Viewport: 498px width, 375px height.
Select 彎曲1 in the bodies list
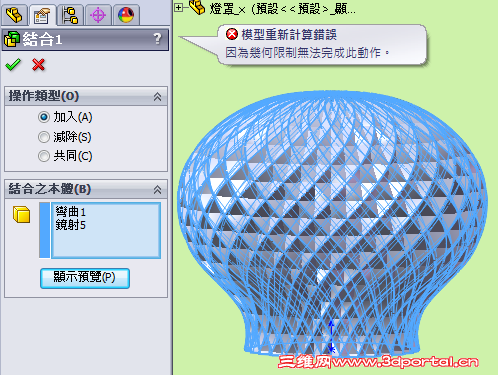click(71, 212)
